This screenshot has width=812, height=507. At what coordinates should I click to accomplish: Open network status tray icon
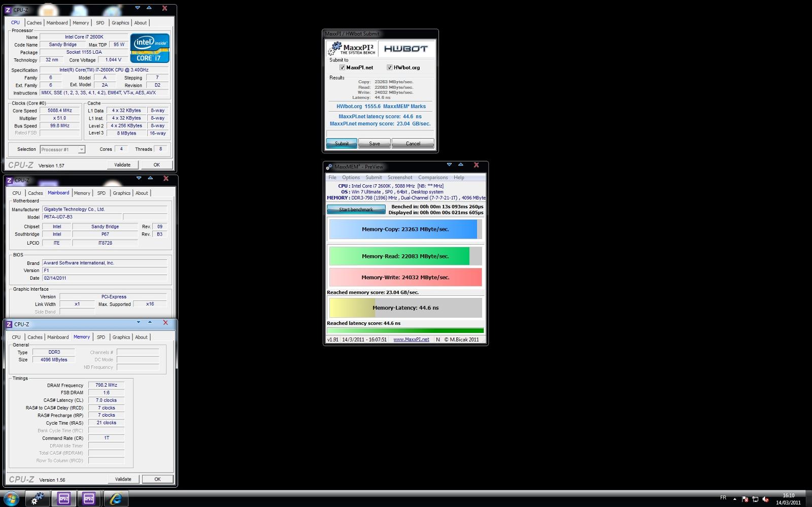pos(755,499)
